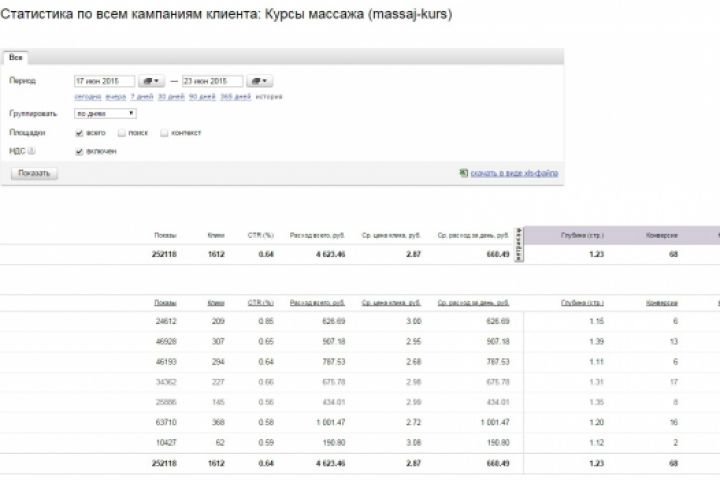Image resolution: width=720 pixels, height=480 pixels.
Task: Click the clicks value 294
Action: tap(218, 361)
